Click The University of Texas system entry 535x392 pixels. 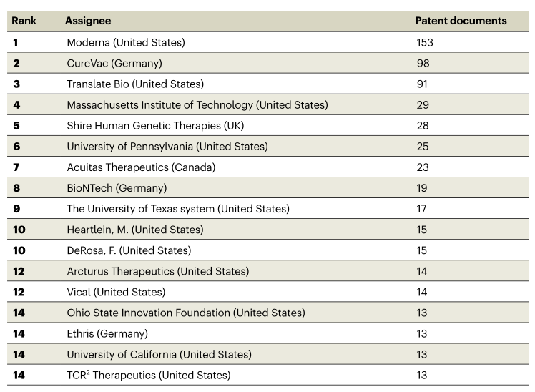coord(178,209)
